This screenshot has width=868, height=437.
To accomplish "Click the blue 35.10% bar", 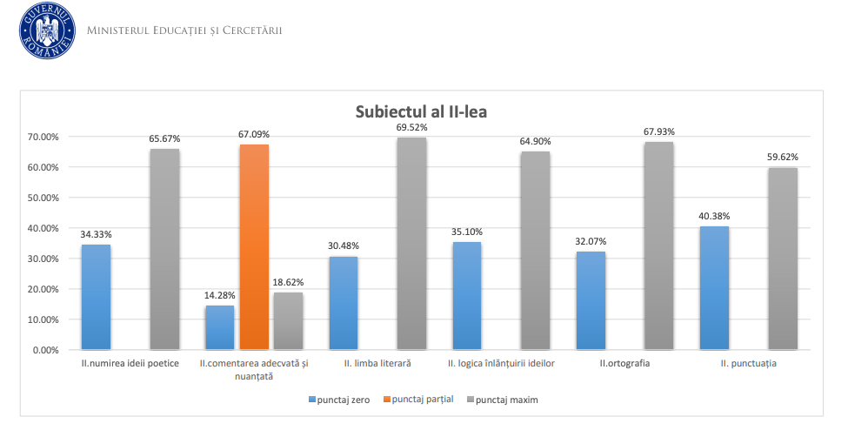I will coord(467,296).
